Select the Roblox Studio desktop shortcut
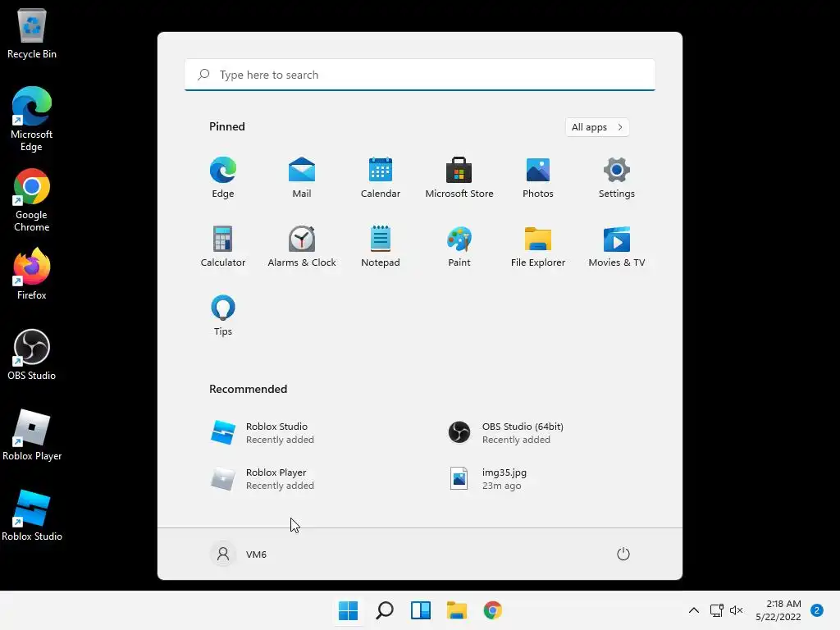 pyautogui.click(x=32, y=515)
